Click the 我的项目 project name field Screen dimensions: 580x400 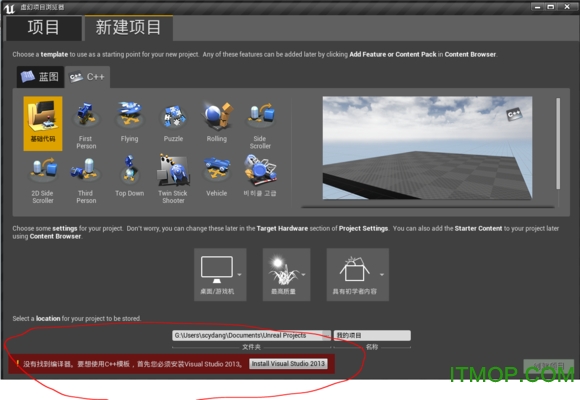[372, 335]
